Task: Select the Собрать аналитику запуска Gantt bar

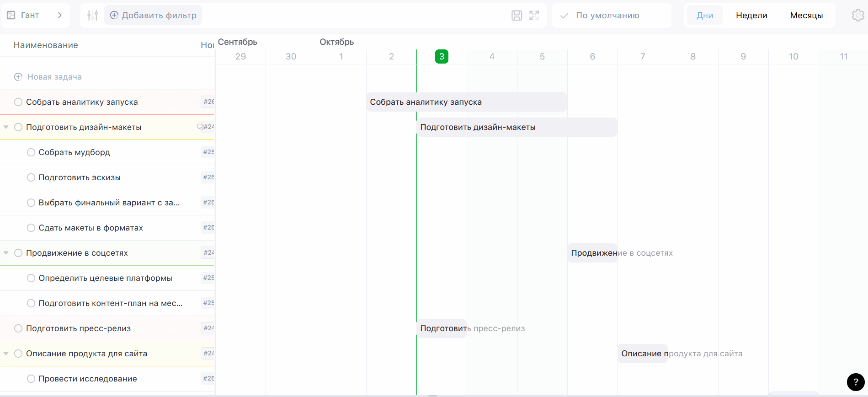Action: (466, 102)
